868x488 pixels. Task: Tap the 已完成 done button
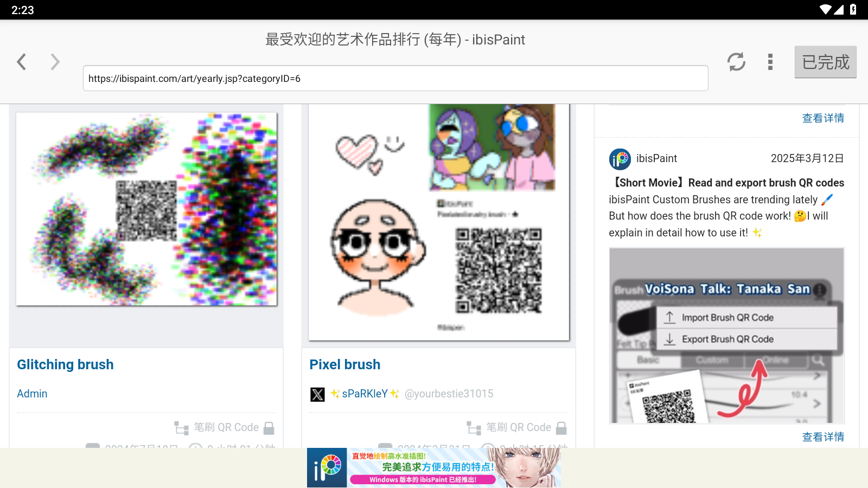click(826, 62)
